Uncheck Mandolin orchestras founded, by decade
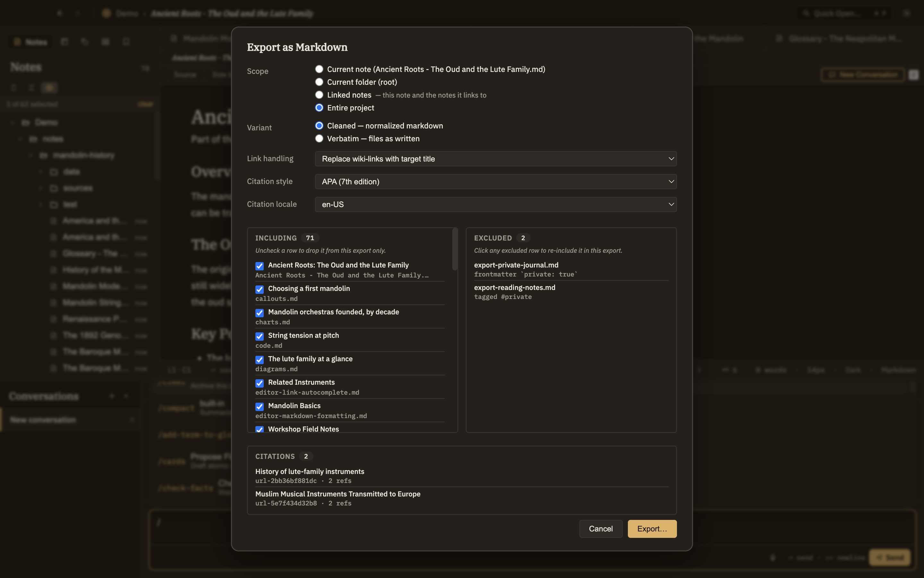Screen dimensions: 924x578 point(260,313)
